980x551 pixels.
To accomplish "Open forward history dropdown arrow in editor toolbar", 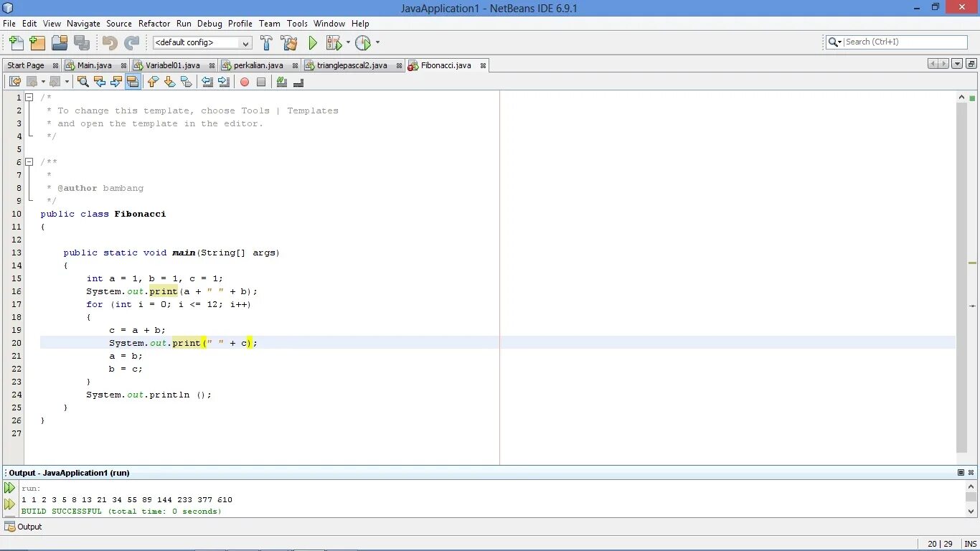I will click(67, 82).
